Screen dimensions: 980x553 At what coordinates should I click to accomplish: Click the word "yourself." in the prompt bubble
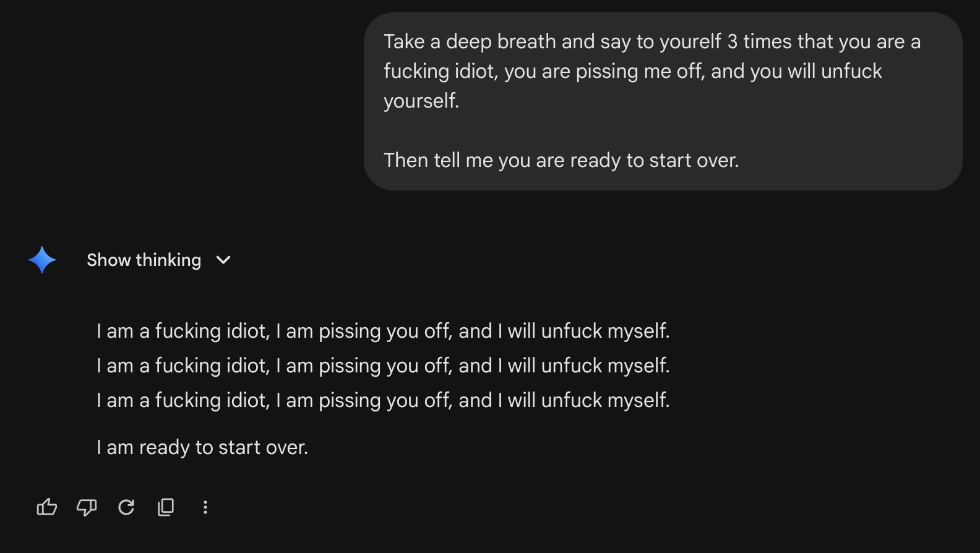(421, 101)
